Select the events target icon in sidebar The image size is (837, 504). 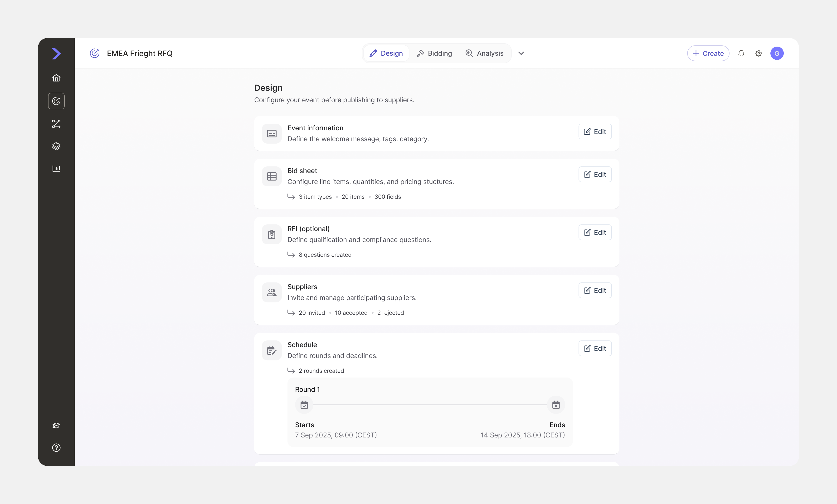[x=56, y=101]
